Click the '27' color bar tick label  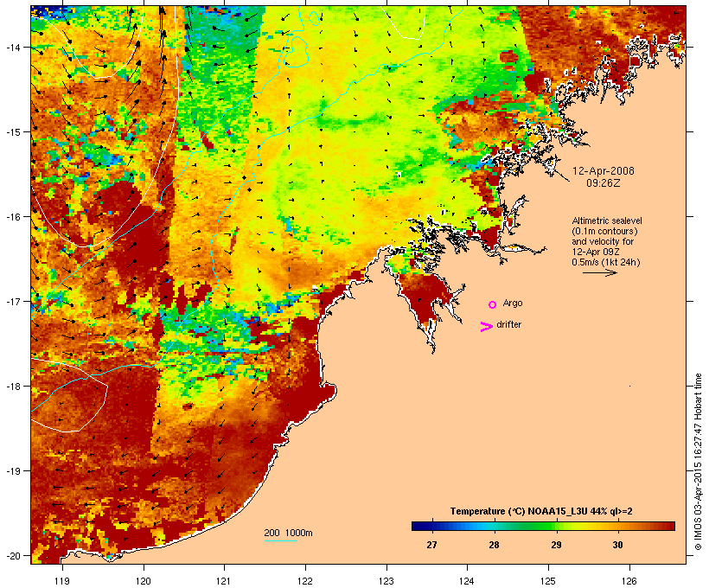[x=431, y=545]
